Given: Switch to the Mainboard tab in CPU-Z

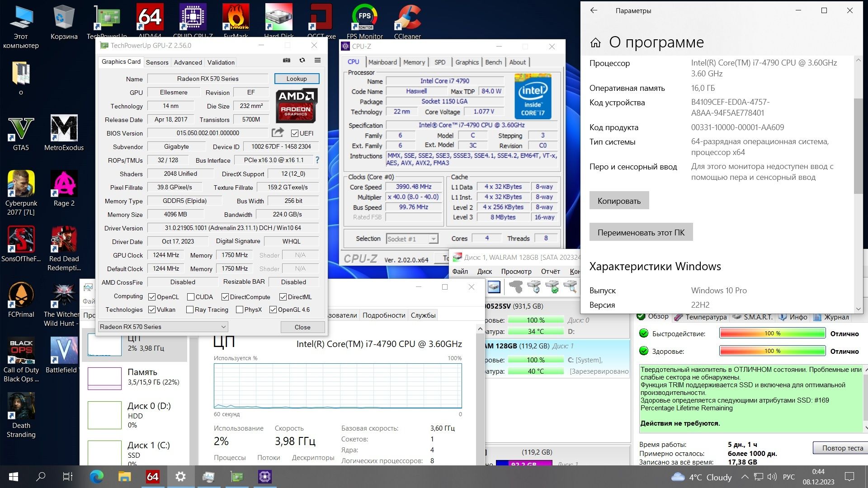Looking at the screenshot, I should (x=382, y=62).
